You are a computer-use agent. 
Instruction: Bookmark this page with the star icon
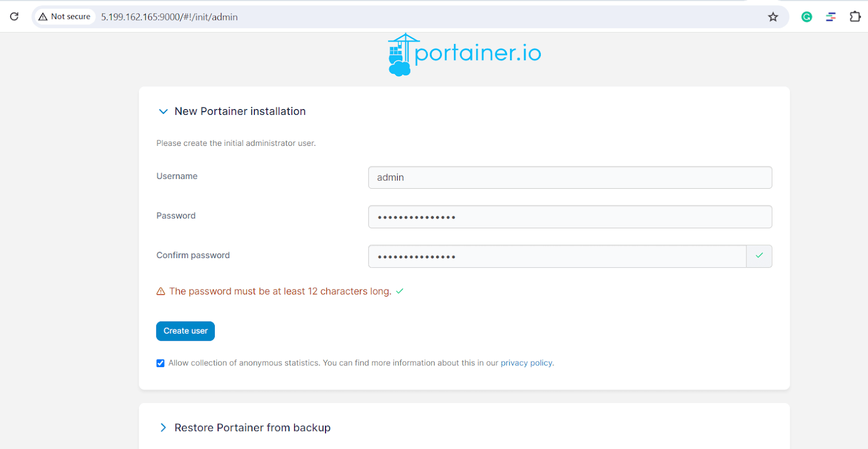tap(773, 17)
